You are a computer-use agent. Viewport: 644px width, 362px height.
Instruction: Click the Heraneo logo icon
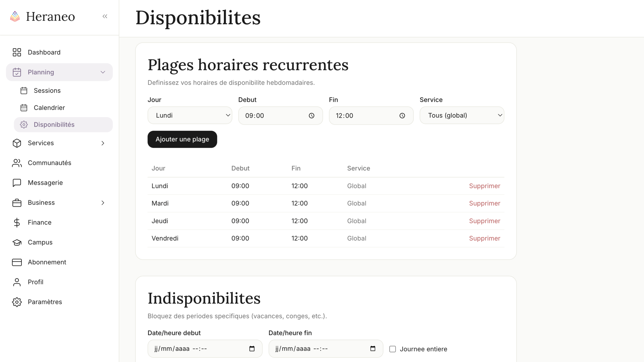tap(15, 16)
